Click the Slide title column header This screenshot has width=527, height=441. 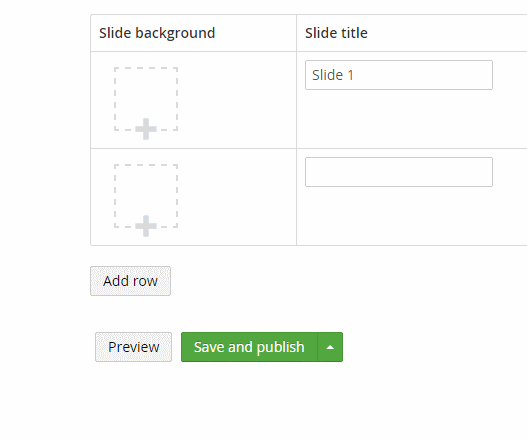pyautogui.click(x=336, y=33)
